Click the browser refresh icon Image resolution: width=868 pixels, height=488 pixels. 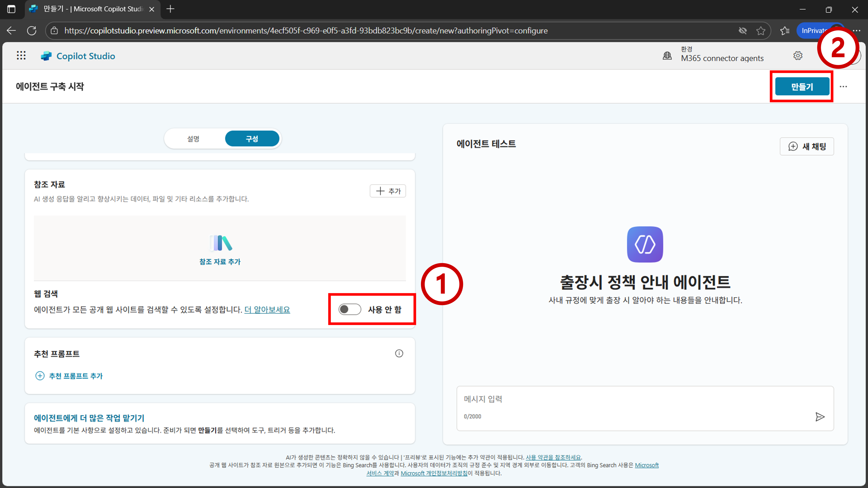(x=32, y=31)
